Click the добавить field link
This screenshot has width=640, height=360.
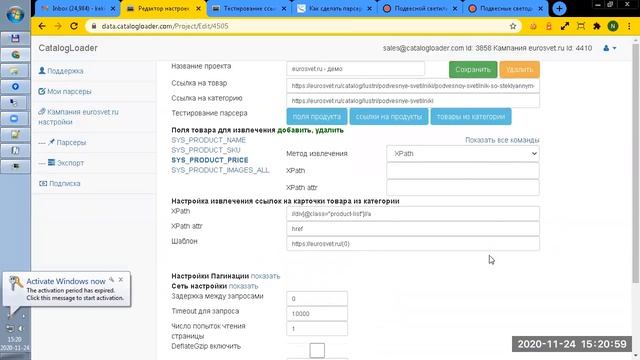pyautogui.click(x=295, y=130)
